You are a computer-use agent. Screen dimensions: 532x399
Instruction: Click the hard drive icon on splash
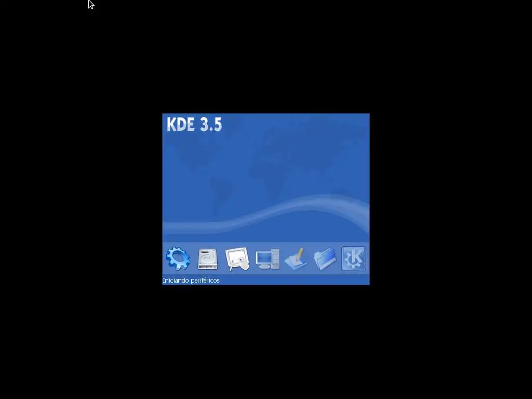tap(208, 259)
